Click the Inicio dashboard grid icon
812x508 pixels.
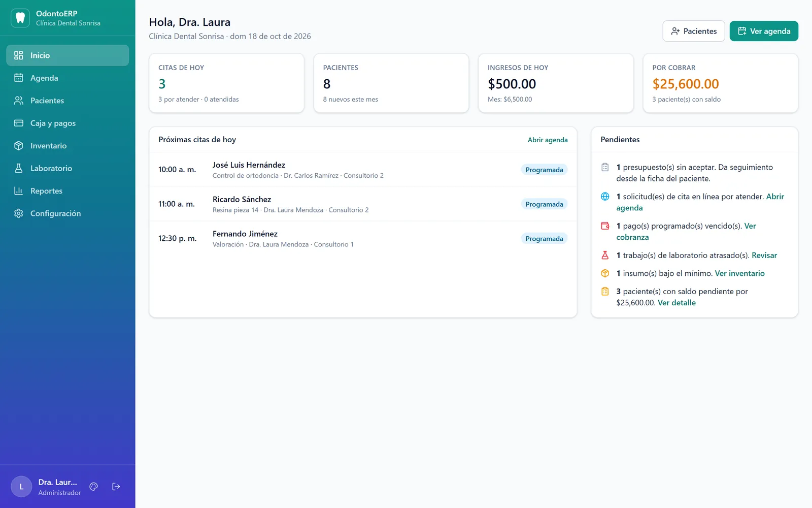[x=19, y=55]
